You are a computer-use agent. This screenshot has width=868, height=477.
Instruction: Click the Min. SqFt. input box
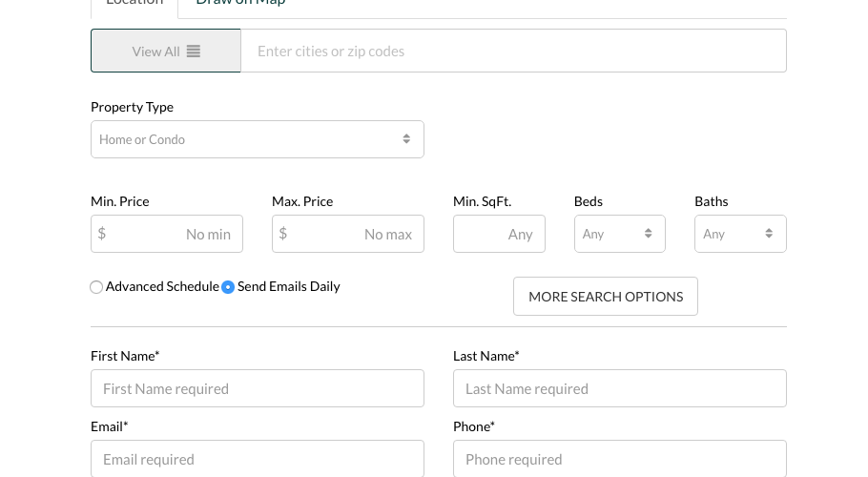(499, 234)
